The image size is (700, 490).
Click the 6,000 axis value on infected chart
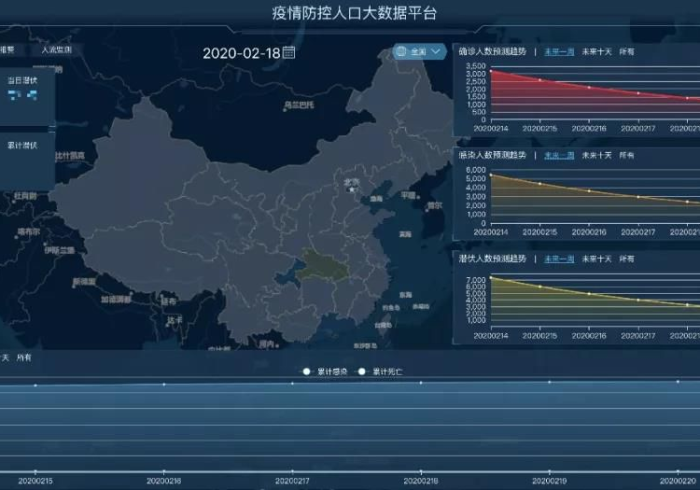476,170
